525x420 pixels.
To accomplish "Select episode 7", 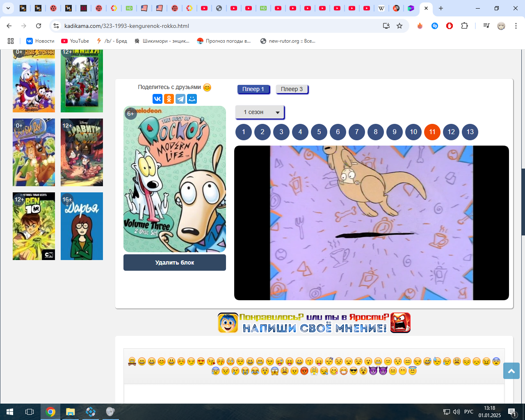I will [357, 132].
